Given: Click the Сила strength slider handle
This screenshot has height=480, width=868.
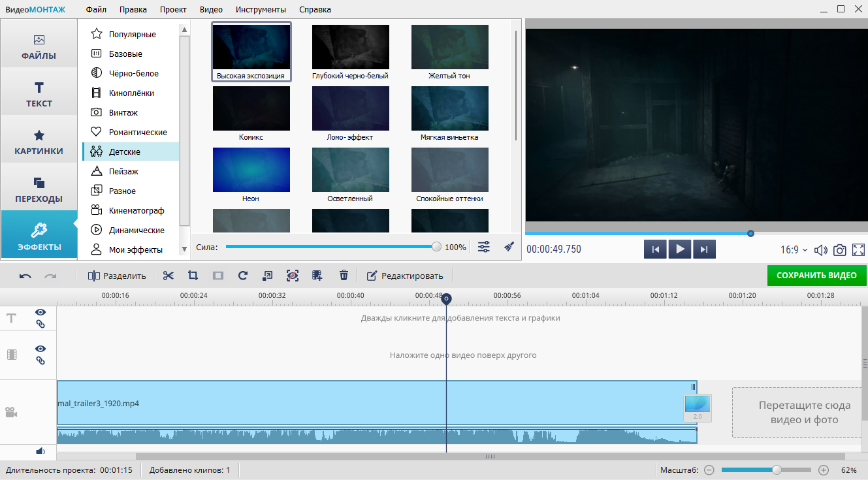Looking at the screenshot, I should click(x=436, y=247).
